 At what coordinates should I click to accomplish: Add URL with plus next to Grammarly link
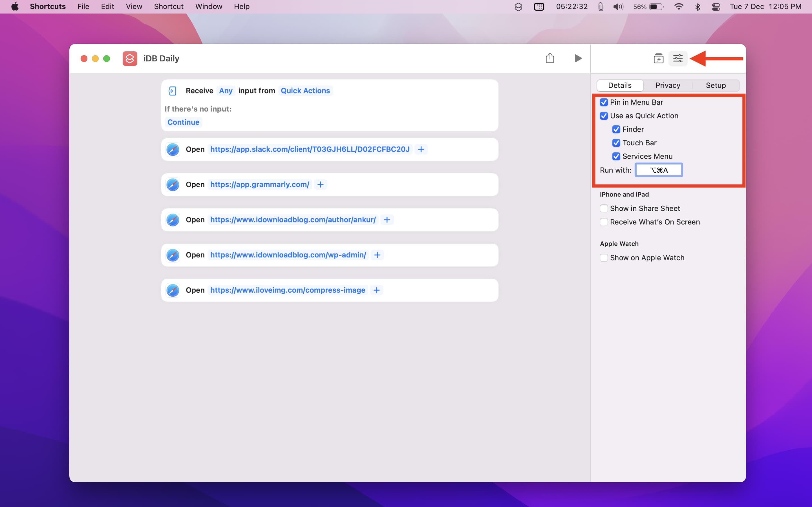click(x=321, y=184)
